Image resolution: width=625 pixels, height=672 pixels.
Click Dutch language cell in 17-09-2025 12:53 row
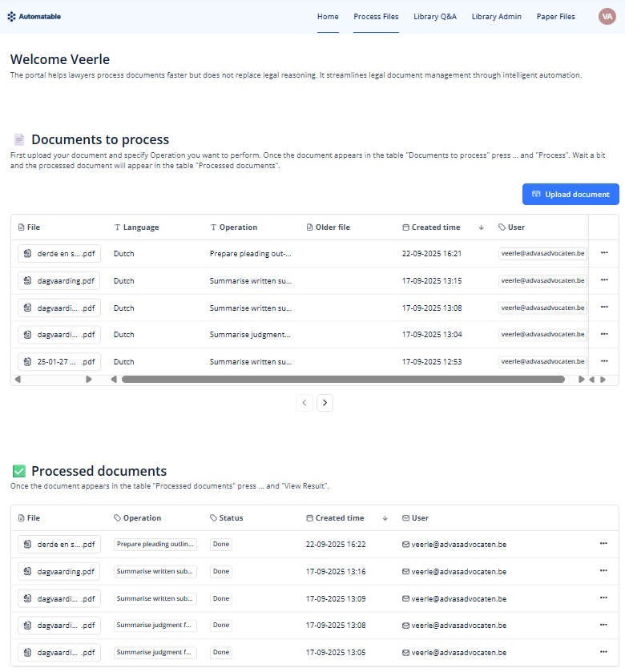click(124, 362)
